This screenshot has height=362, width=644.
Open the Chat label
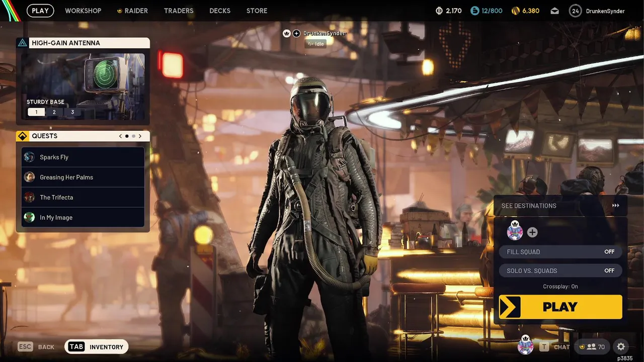pos(561,347)
